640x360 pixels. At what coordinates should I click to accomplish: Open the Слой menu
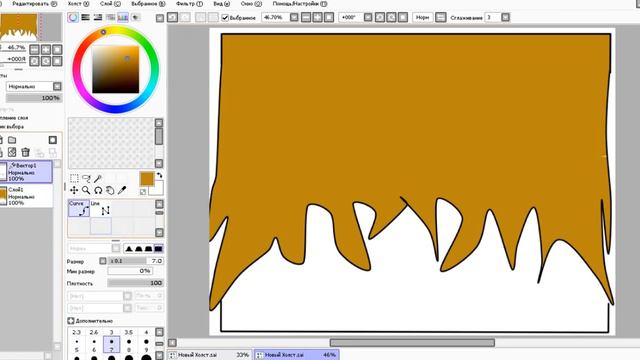[x=110, y=4]
